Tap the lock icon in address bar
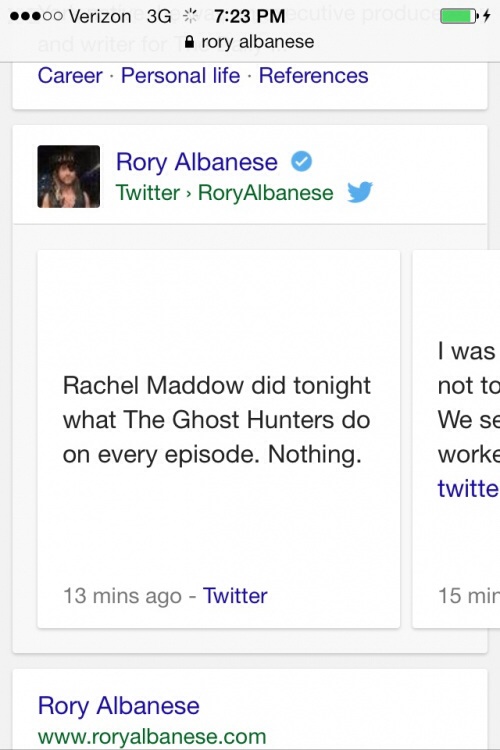This screenshot has width=500, height=750. click(189, 43)
